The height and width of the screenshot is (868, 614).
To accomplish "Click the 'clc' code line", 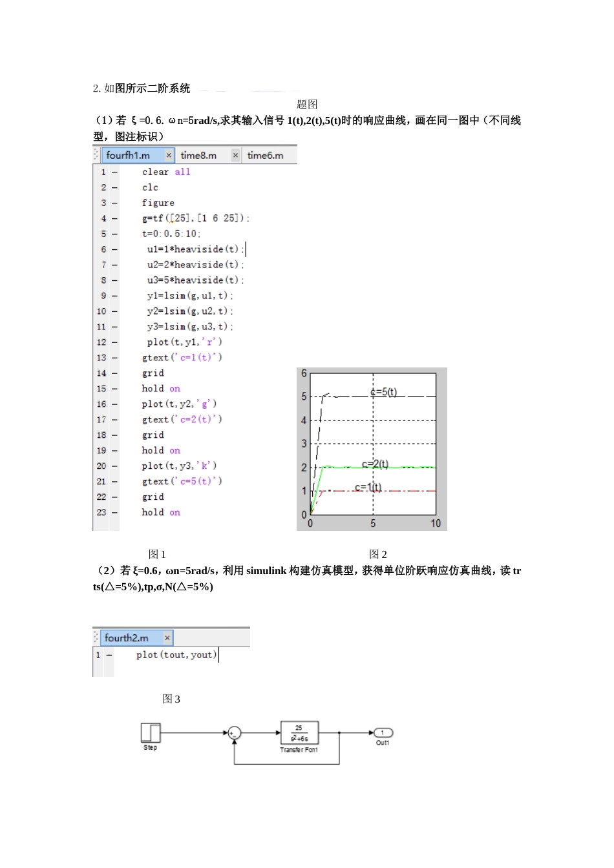I will [150, 187].
